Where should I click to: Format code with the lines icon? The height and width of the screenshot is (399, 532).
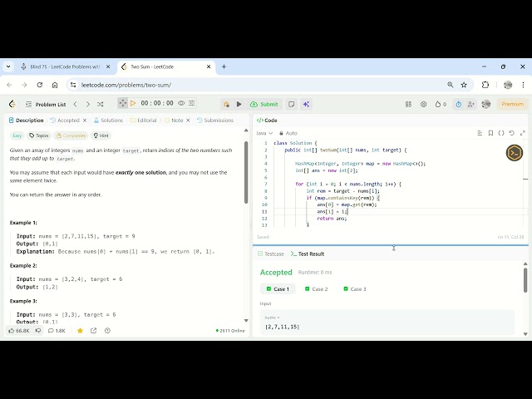pyautogui.click(x=480, y=133)
